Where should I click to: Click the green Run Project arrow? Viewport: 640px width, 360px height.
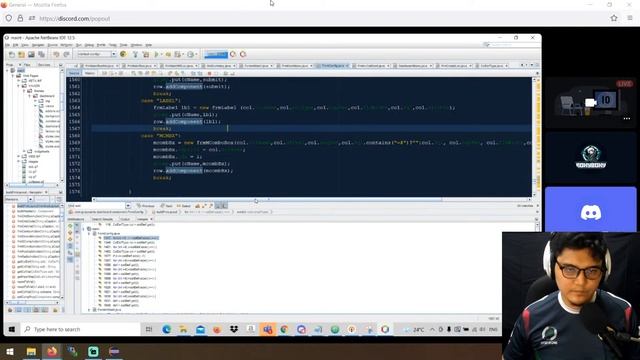(x=156, y=54)
